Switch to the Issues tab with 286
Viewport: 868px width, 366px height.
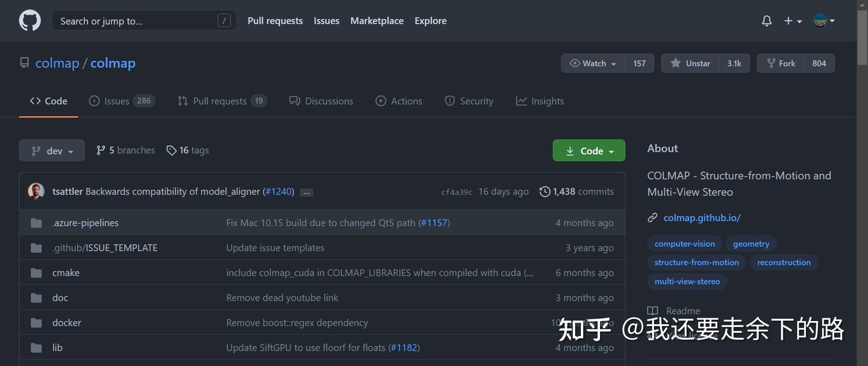pos(122,101)
